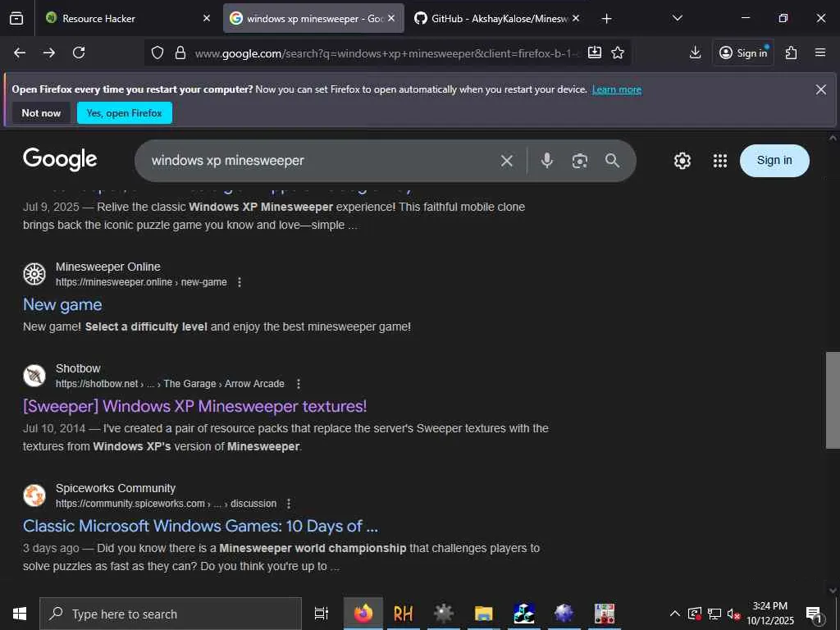Open Firefox View icon in tab strip
Screen dimensions: 840x630
(16, 19)
